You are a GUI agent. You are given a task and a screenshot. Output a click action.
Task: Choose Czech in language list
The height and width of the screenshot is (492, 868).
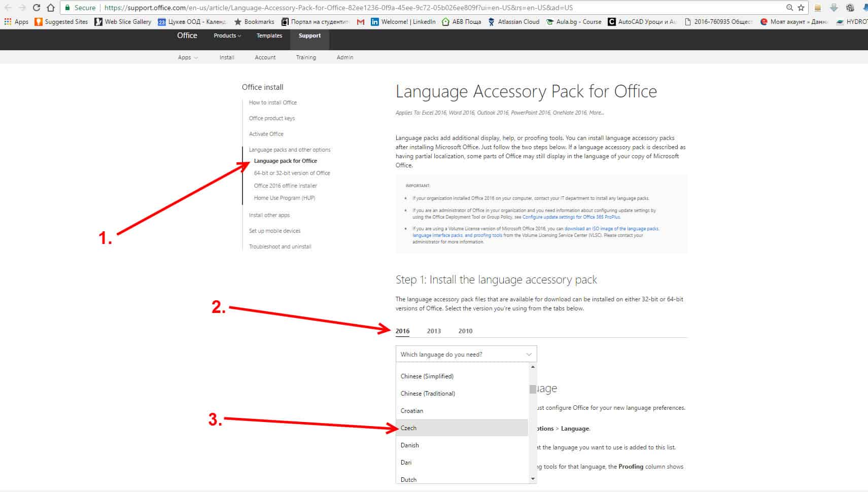coord(462,428)
